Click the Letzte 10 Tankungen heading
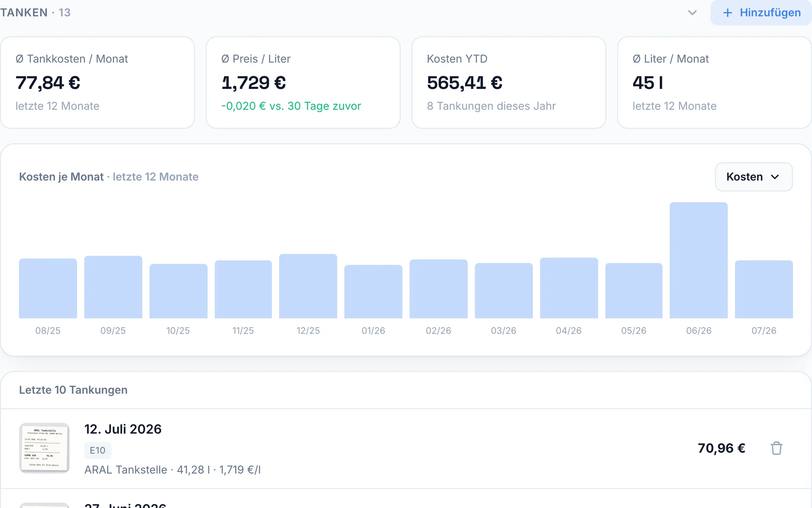The image size is (812, 508). [73, 390]
